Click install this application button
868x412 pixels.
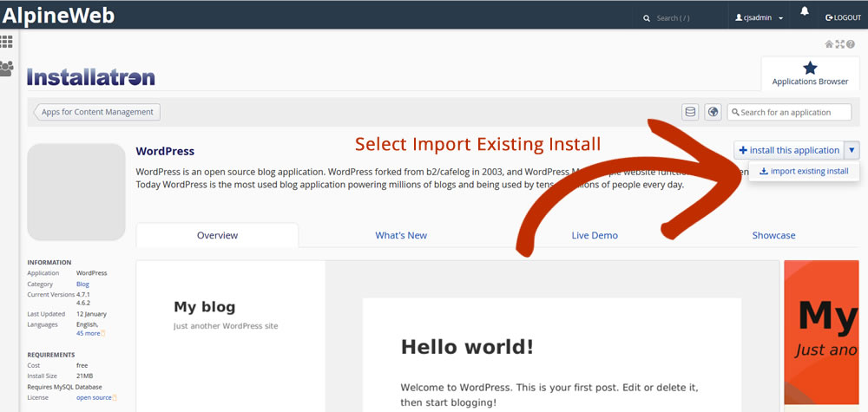pos(789,150)
